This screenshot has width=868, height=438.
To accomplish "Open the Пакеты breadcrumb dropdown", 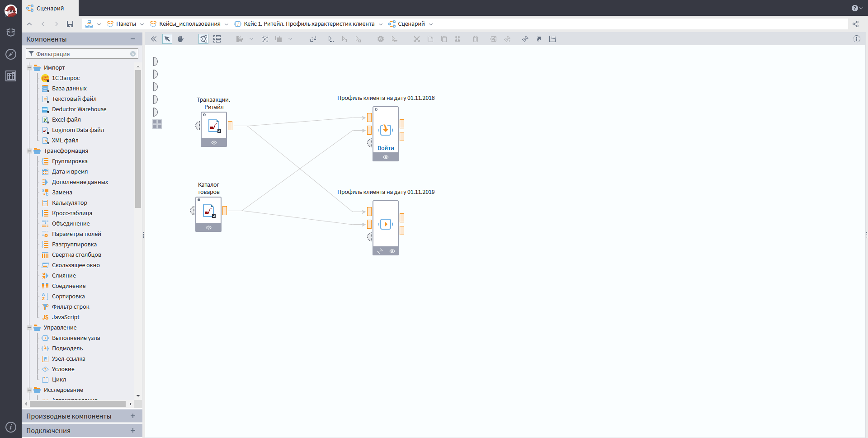I will click(142, 24).
